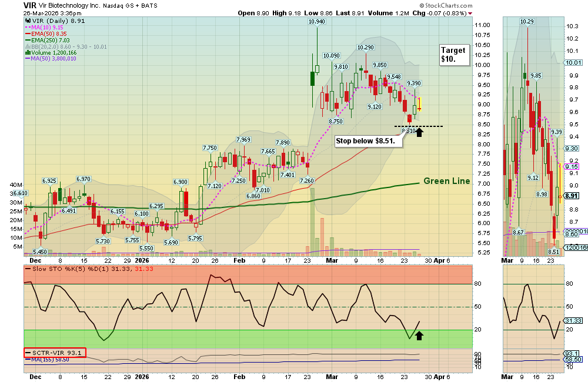Click the High 9.18 value in header
Screen dimensions: 588x382
coord(286,13)
